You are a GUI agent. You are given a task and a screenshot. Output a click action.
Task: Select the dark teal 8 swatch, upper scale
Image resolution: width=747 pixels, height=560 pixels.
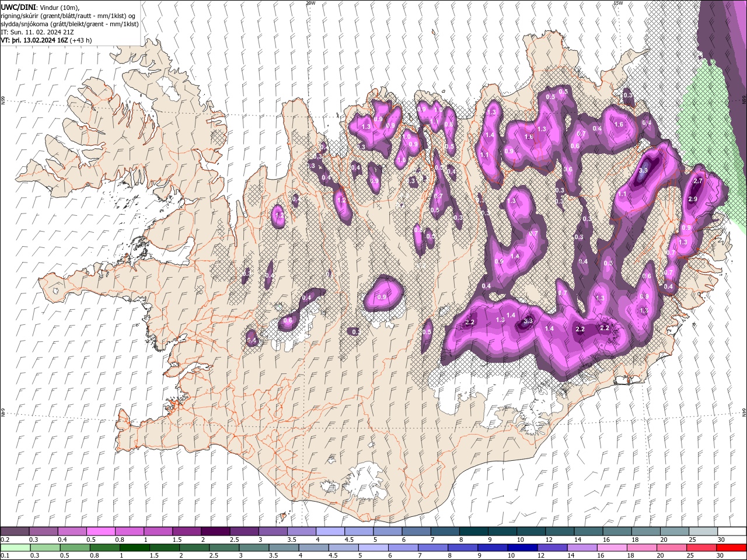(x=473, y=531)
